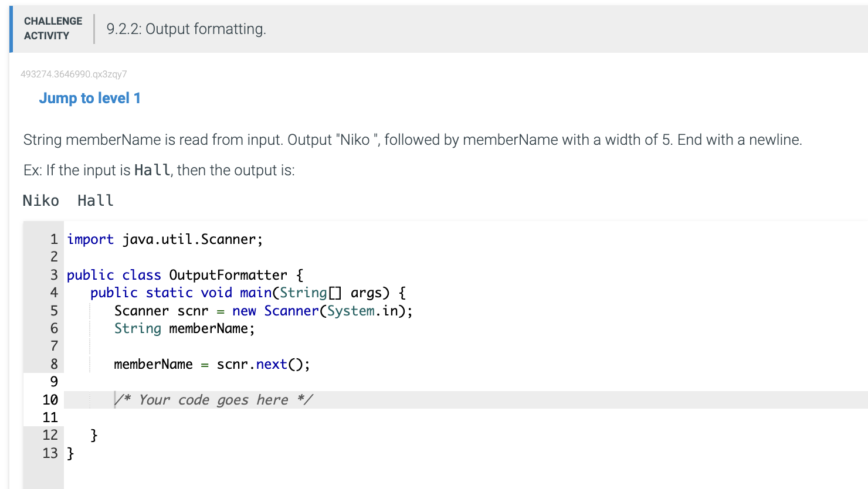Select the example output text Niko Hall
Screen dimensions: 868x489
coord(67,201)
